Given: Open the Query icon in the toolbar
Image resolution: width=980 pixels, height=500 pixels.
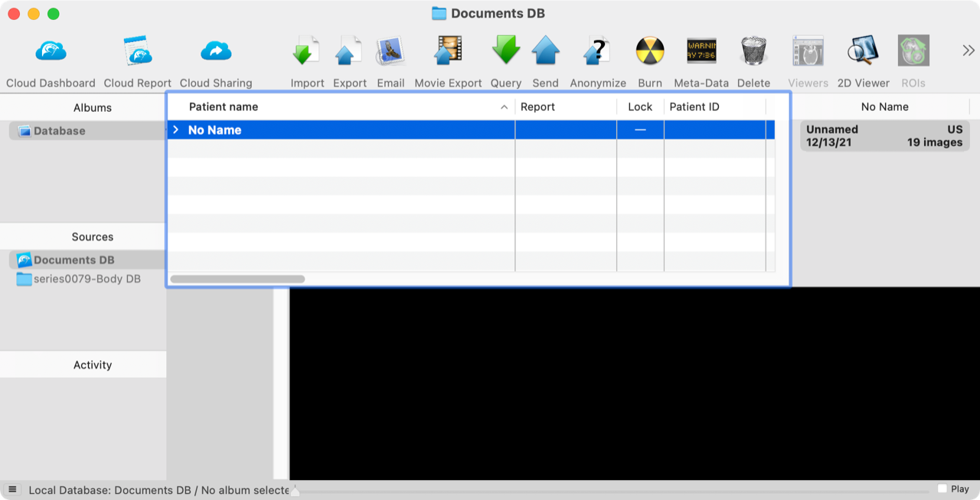Looking at the screenshot, I should tap(505, 54).
